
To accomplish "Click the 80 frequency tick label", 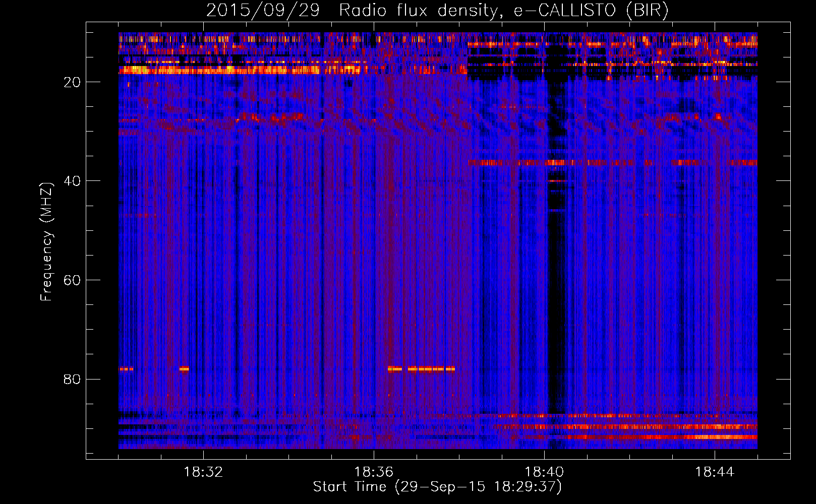I will click(x=72, y=379).
